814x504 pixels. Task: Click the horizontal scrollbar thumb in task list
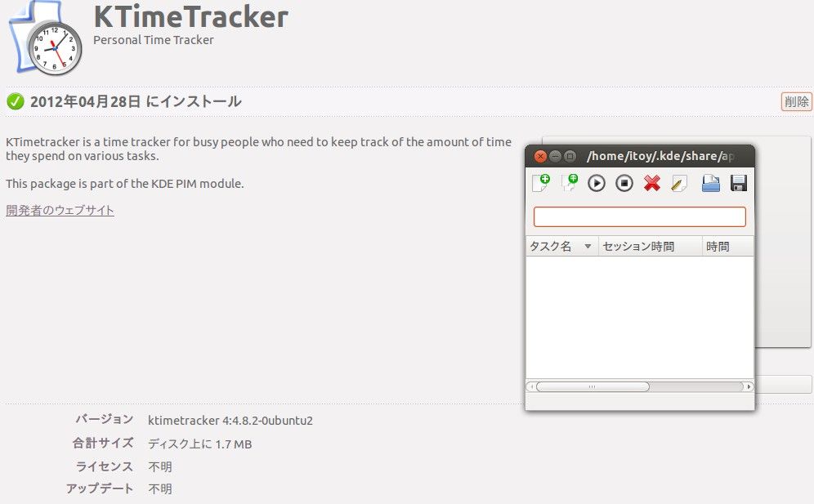click(593, 386)
